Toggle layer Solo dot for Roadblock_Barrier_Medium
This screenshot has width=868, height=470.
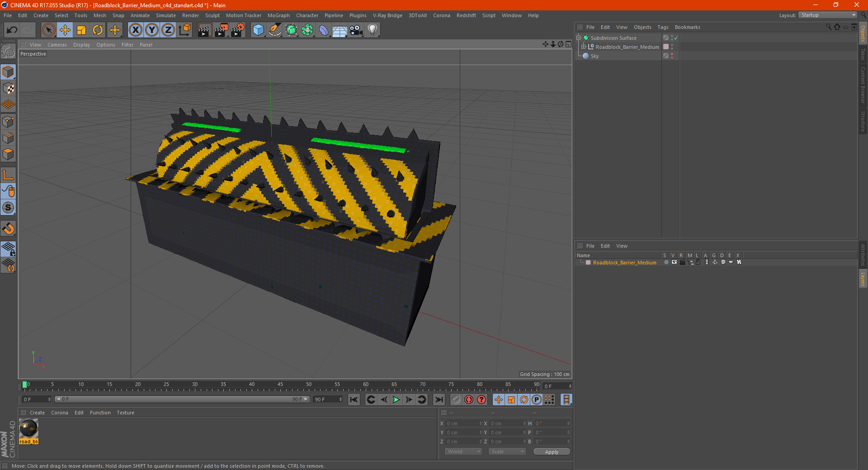pyautogui.click(x=666, y=262)
